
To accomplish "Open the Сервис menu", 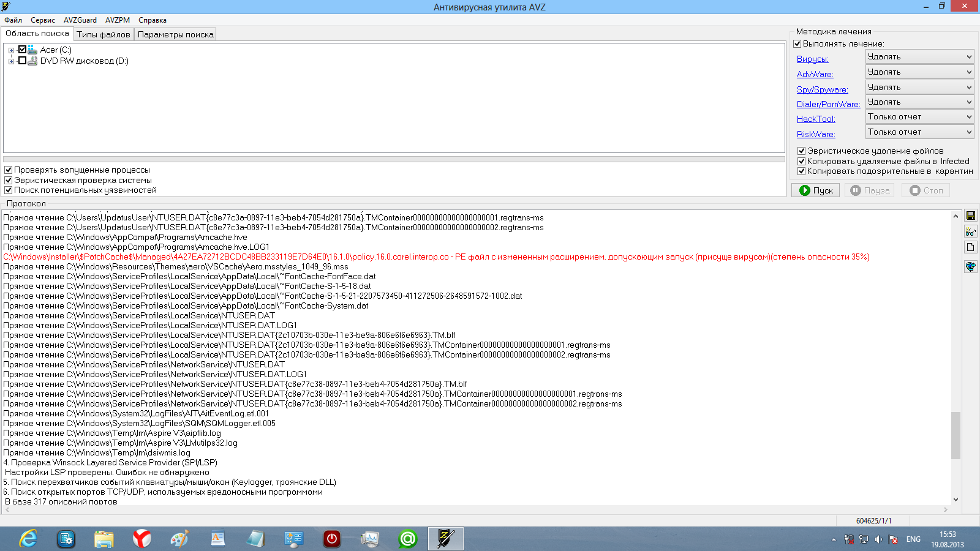I will coord(43,20).
